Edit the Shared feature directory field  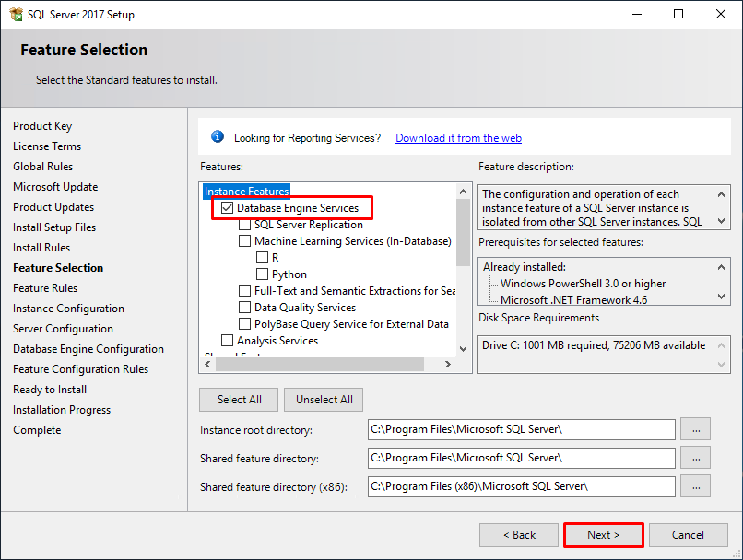(521, 459)
